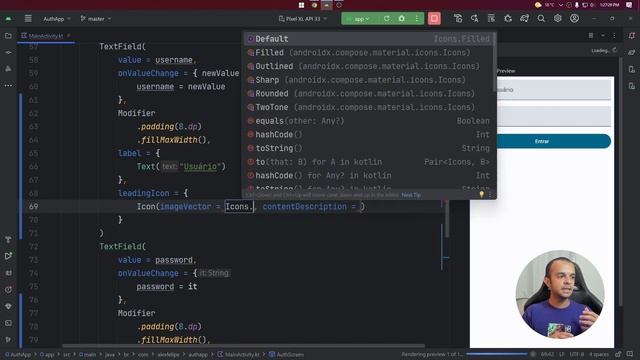
Task: Open IDE settings gear icon
Action: click(558, 18)
